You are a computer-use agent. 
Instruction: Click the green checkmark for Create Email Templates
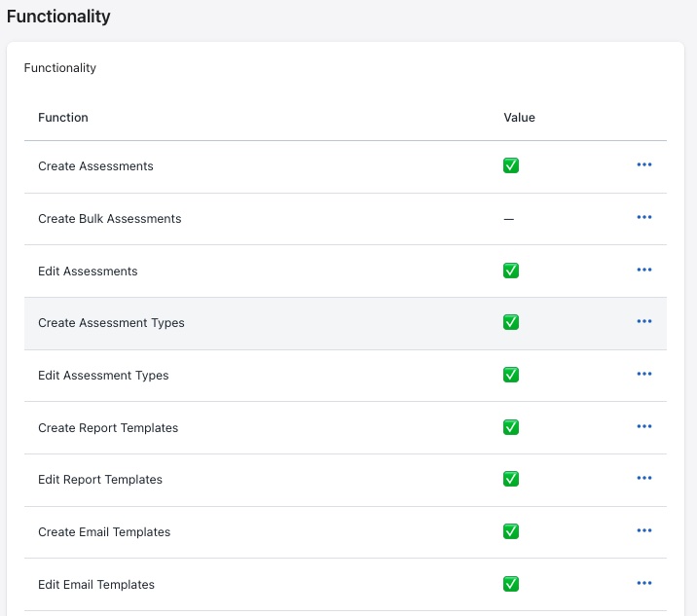pos(511,531)
